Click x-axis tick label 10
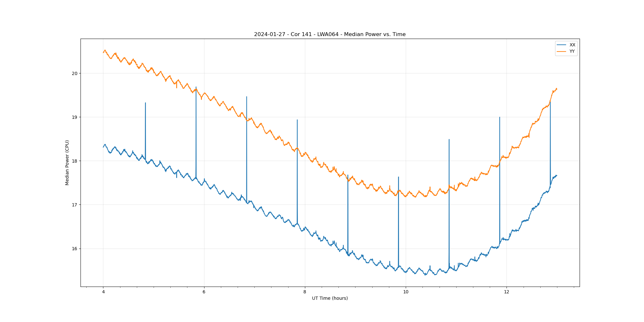Viewport: 644px width, 322px height. (406, 292)
